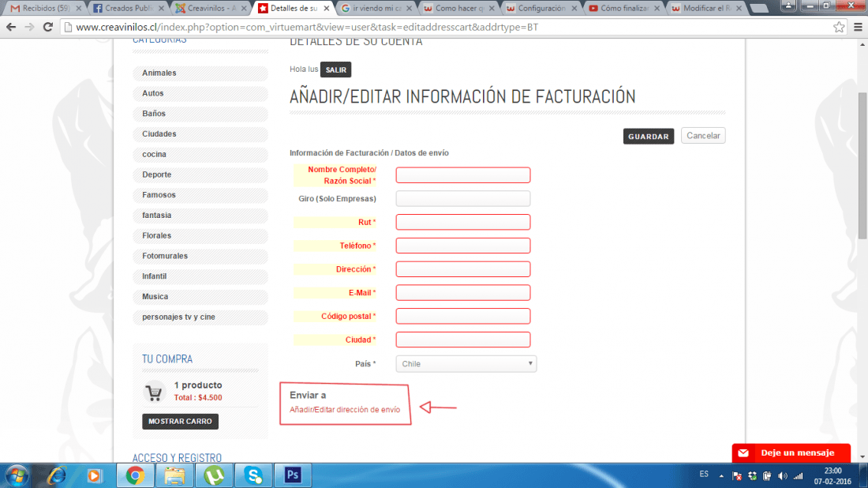This screenshot has height=488, width=868.
Task: Click the E-Mail input field
Action: pyautogui.click(x=462, y=292)
